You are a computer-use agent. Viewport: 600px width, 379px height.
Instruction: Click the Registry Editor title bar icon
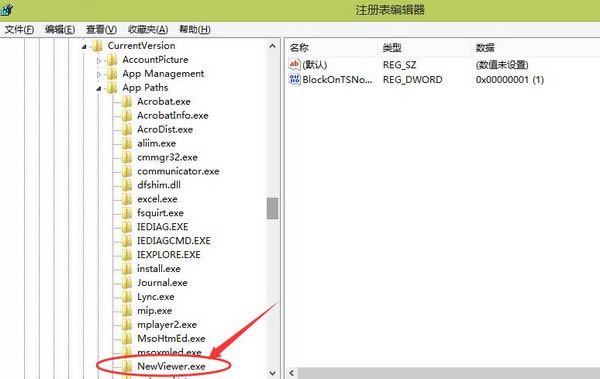pyautogui.click(x=7, y=9)
